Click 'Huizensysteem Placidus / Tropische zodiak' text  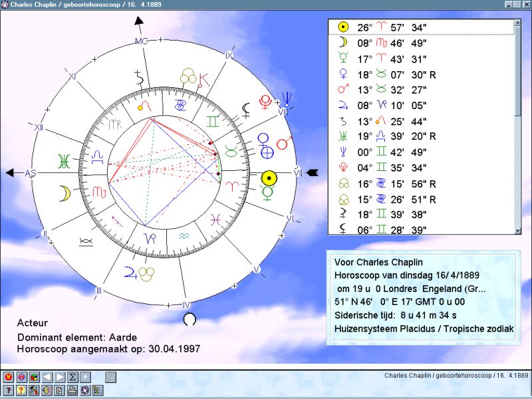[424, 329]
